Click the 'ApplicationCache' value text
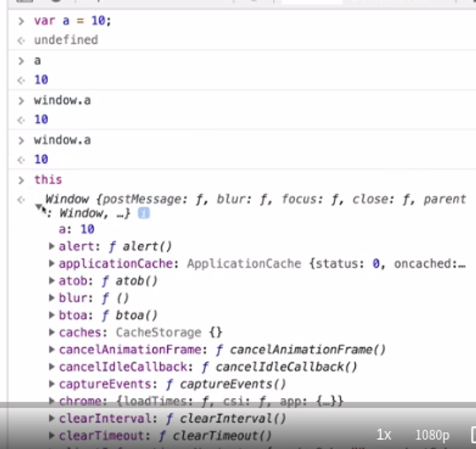The width and height of the screenshot is (476, 449). [244, 264]
